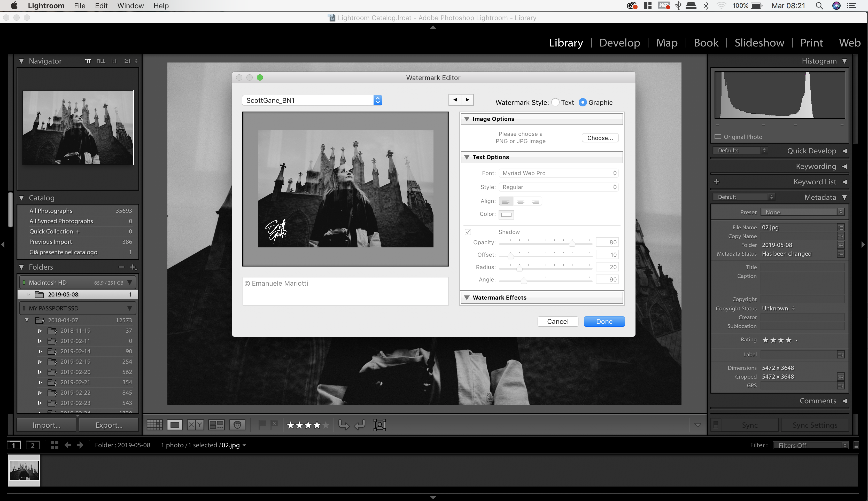Flag photo as pick
868x501 pixels.
coord(262,425)
